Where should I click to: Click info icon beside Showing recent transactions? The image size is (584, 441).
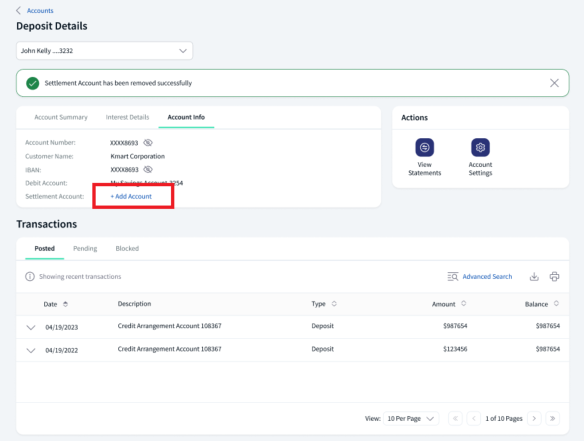30,276
